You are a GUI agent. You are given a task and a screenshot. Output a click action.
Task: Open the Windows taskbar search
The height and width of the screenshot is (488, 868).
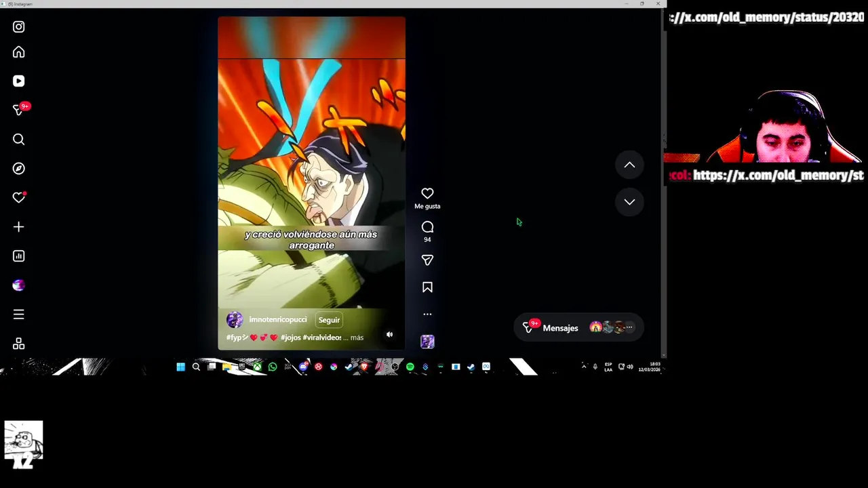tap(196, 367)
